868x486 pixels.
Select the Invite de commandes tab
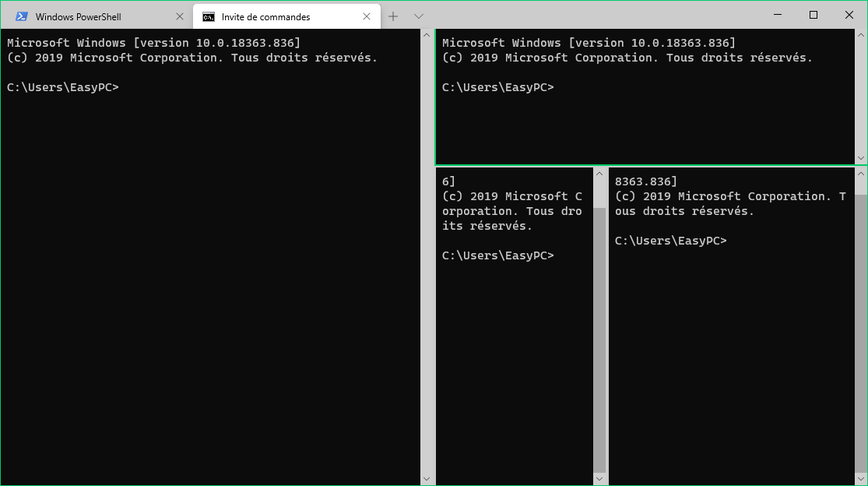coord(286,16)
